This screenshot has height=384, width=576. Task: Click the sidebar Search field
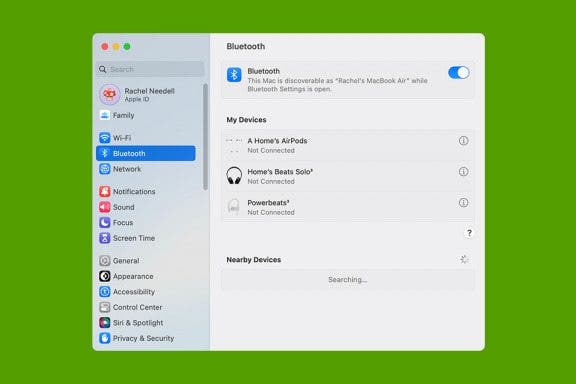150,69
